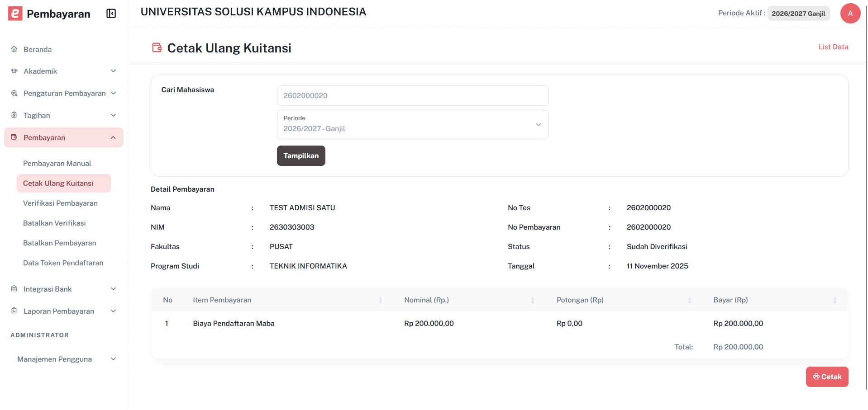
Task: Select Cetak Ulang Kuitansi submenu item
Action: (64, 183)
